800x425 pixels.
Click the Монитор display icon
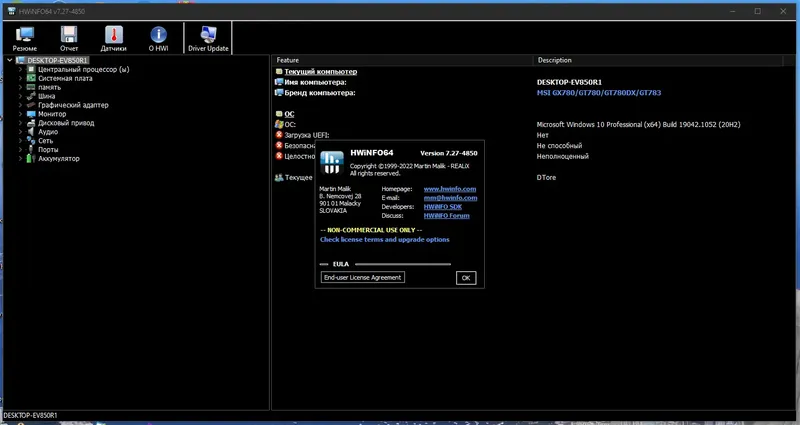[31, 114]
